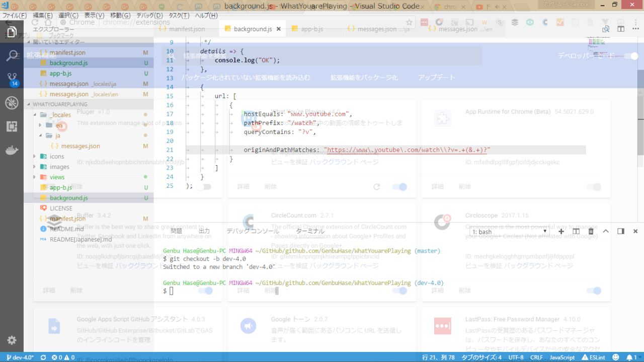Maximize the panel with the up chevron
Image resolution: width=644 pixels, height=362 pixels.
point(606,231)
